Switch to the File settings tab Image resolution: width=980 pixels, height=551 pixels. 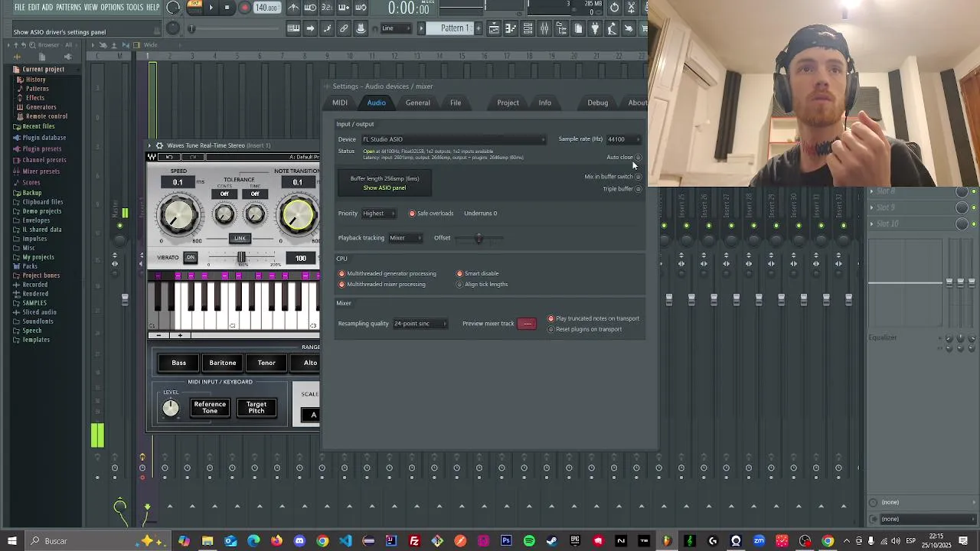456,103
